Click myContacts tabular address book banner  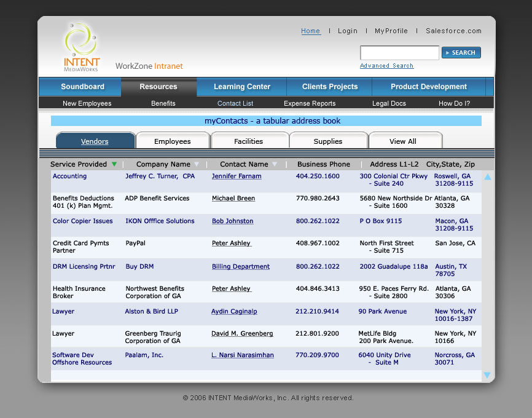tap(266, 121)
